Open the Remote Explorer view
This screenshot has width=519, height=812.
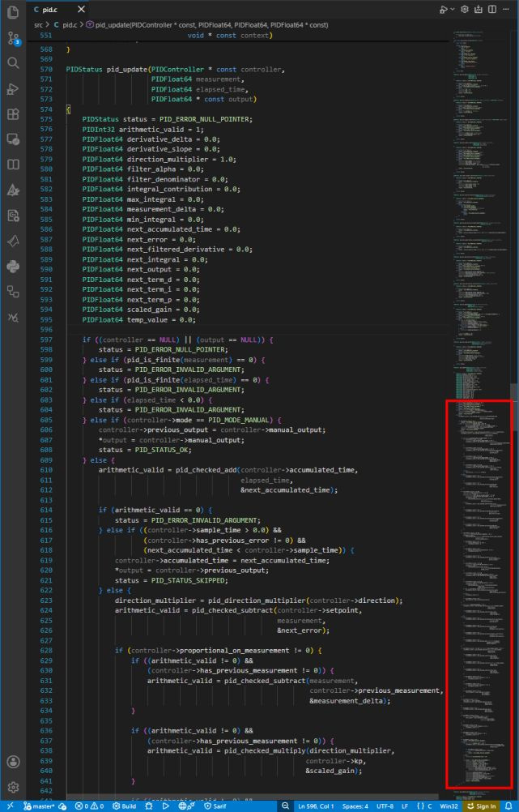coord(13,139)
